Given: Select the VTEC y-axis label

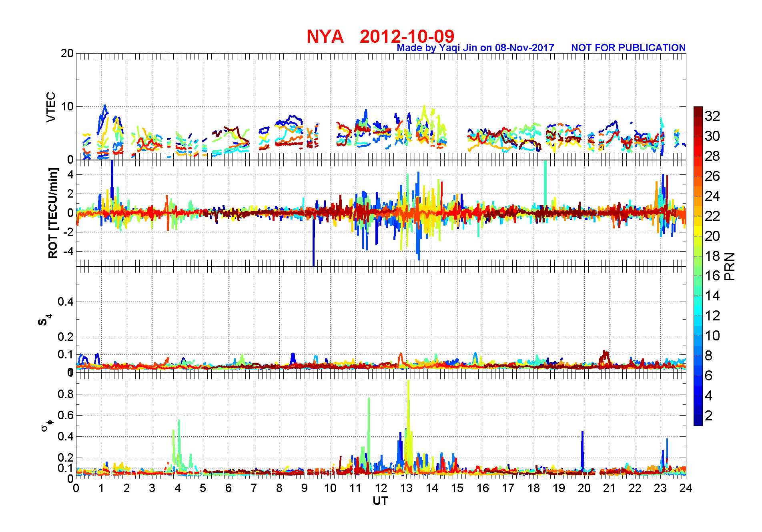Looking at the screenshot, I should click(x=51, y=107).
